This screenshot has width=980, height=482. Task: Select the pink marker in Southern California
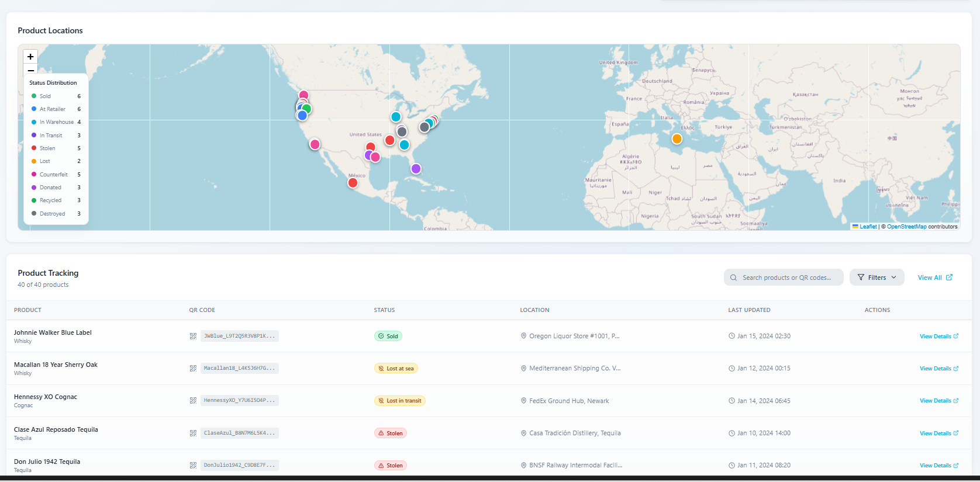point(315,144)
